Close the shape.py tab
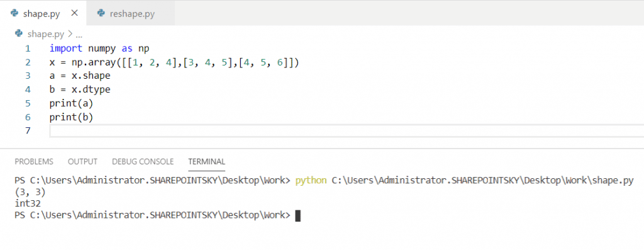 [74, 13]
